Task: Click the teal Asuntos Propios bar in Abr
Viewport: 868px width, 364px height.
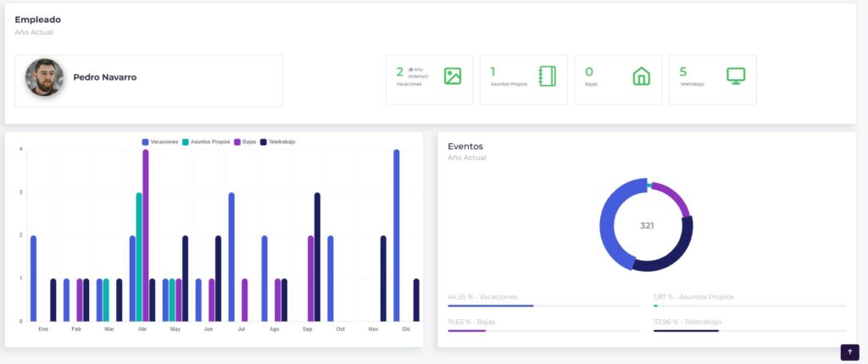Action: [139, 256]
